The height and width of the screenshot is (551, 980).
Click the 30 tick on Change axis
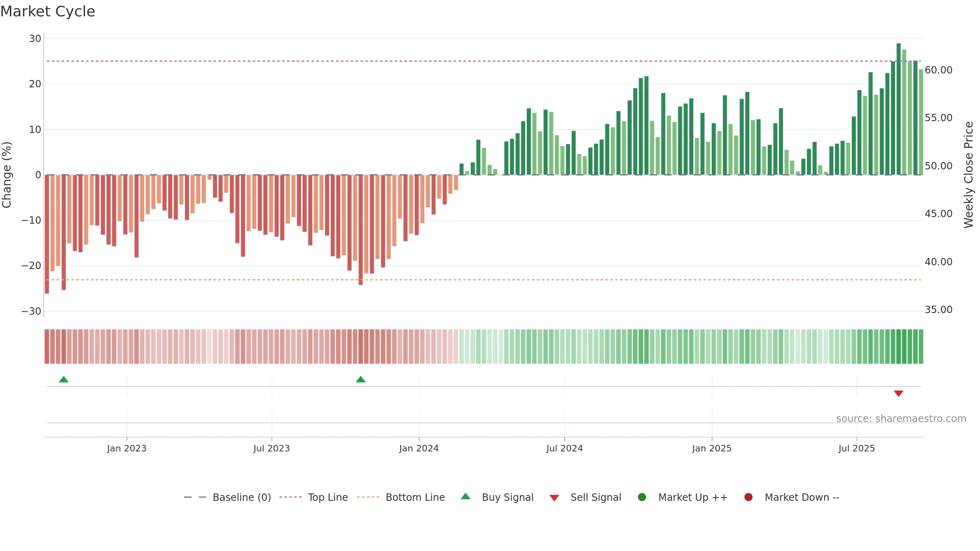click(x=35, y=39)
